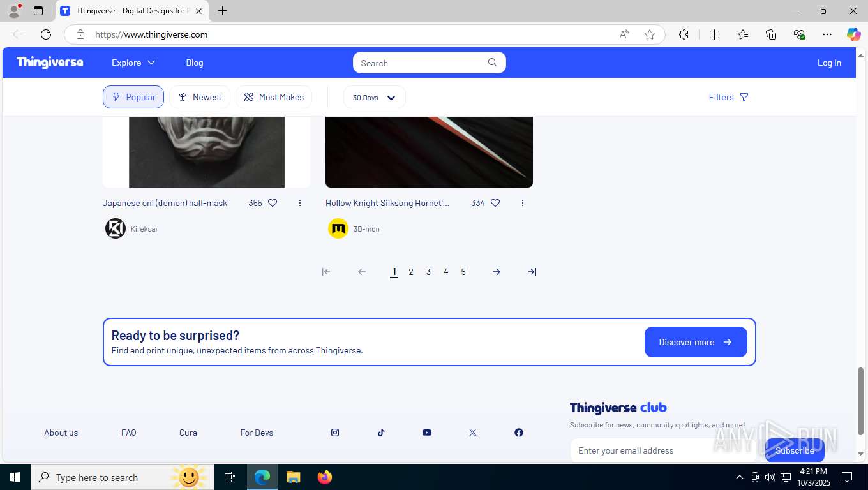Open the browser profile menu
This screenshot has height=490, width=868.
pyautogui.click(x=14, y=11)
